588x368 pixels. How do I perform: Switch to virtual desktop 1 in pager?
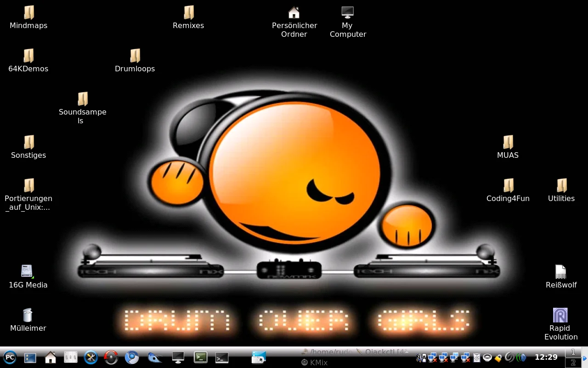coord(573,352)
